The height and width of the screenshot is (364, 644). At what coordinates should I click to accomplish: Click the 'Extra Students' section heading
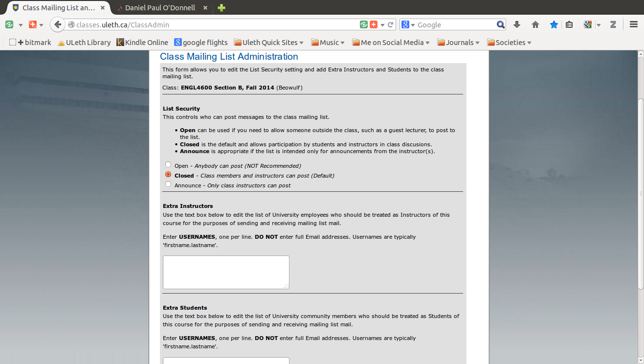(x=185, y=308)
